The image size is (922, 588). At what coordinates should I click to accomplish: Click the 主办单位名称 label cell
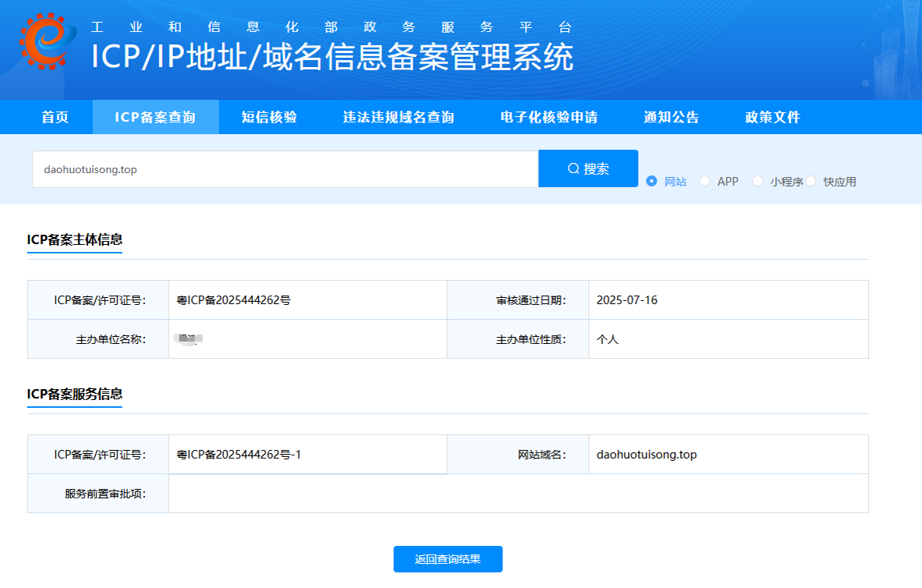98,339
